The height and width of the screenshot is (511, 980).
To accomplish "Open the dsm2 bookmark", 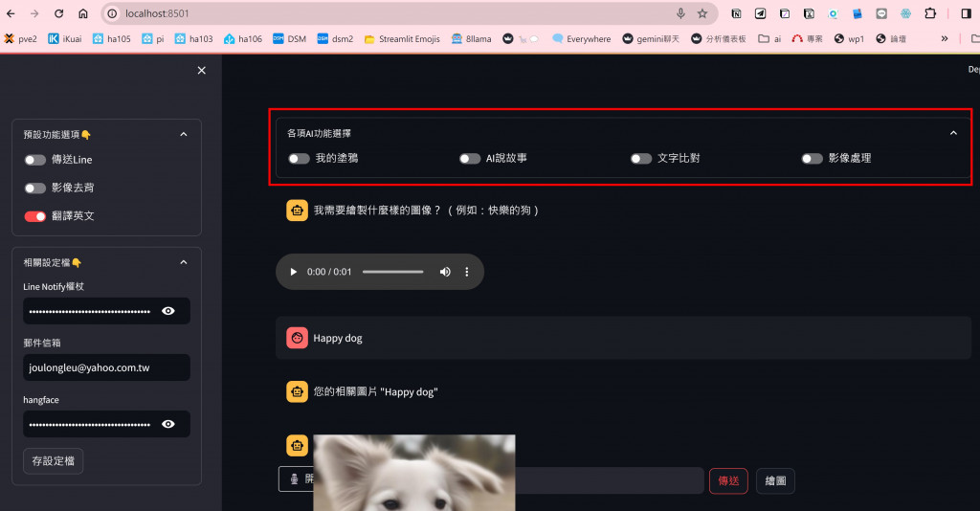I will pos(335,38).
